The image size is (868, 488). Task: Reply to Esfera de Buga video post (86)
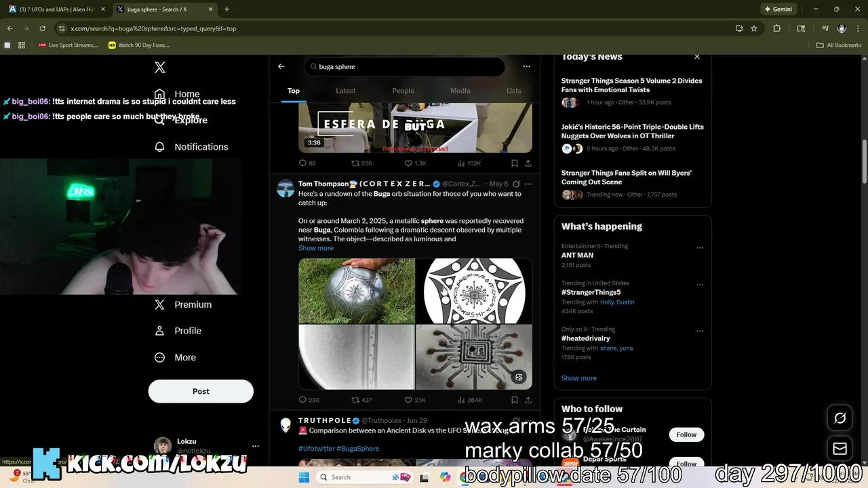pyautogui.click(x=307, y=163)
